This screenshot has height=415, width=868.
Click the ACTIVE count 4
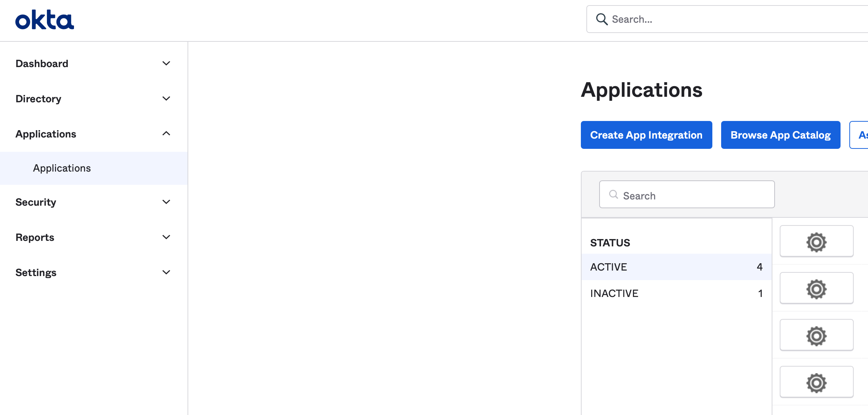coord(760,267)
